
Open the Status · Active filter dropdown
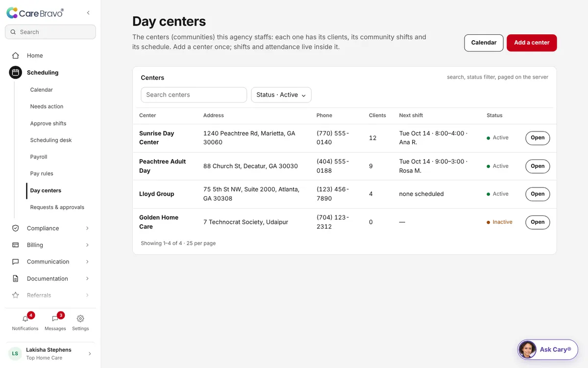pos(281,95)
